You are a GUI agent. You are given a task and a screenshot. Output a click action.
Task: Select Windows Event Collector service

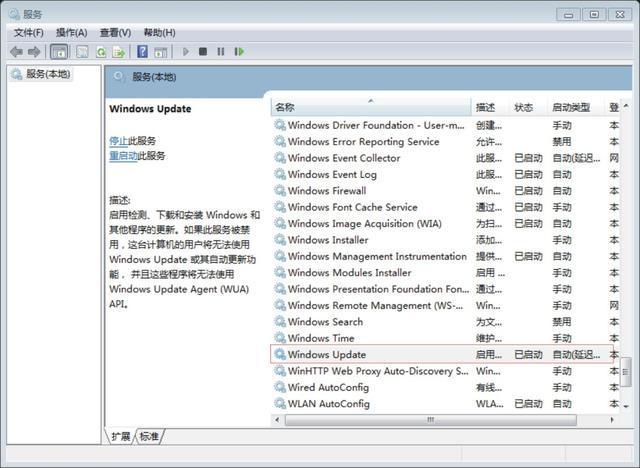(446, 158)
